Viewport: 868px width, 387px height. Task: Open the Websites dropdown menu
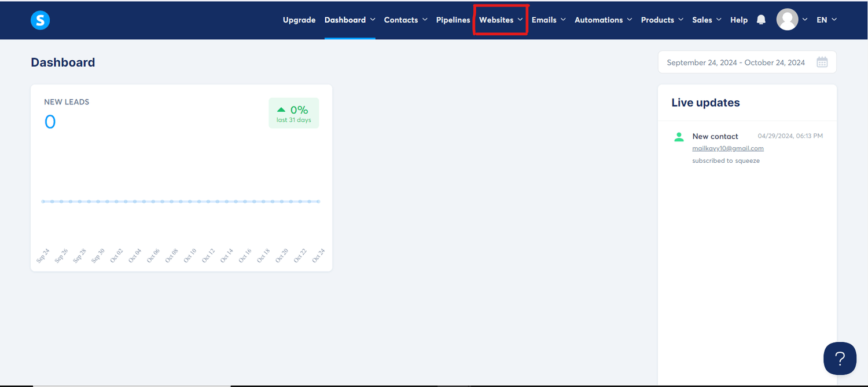click(x=501, y=20)
